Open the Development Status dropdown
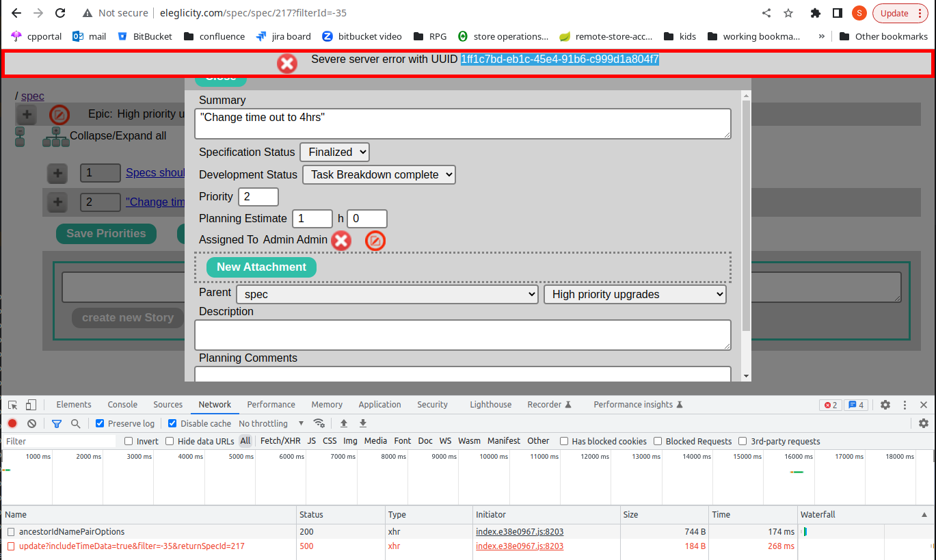The width and height of the screenshot is (936, 560). tap(379, 174)
